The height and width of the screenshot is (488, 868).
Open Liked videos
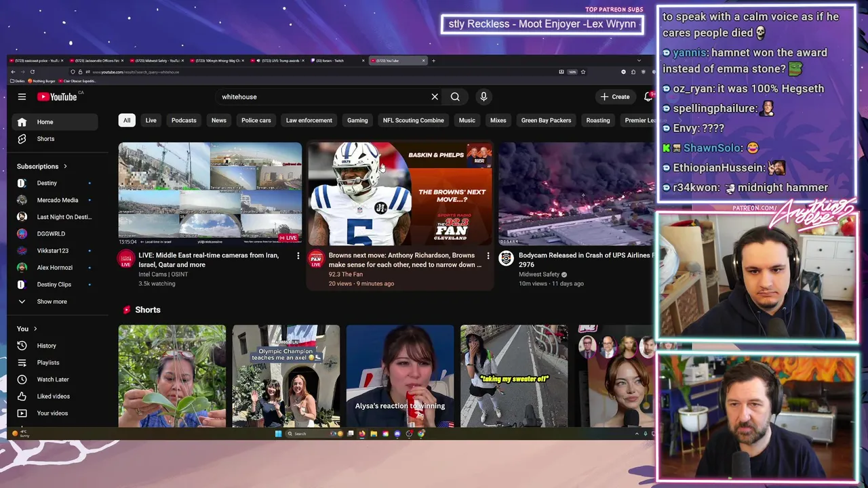point(54,396)
